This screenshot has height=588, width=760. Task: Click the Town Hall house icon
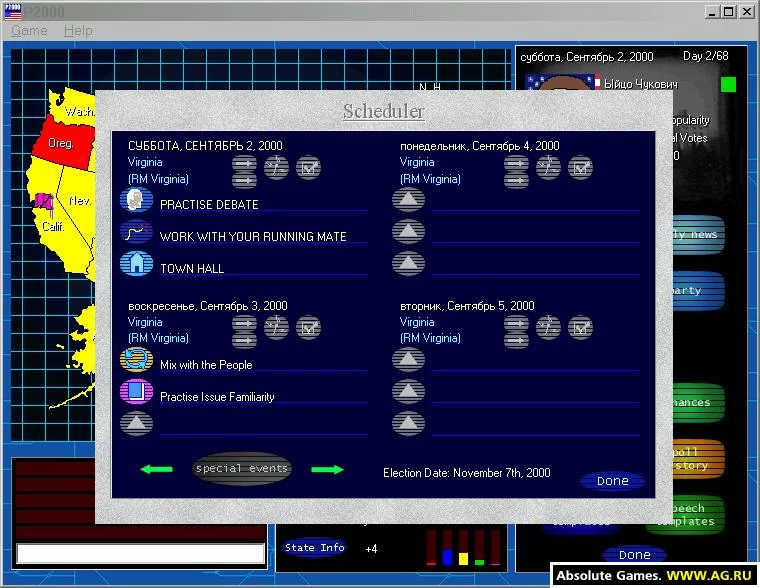tap(137, 264)
